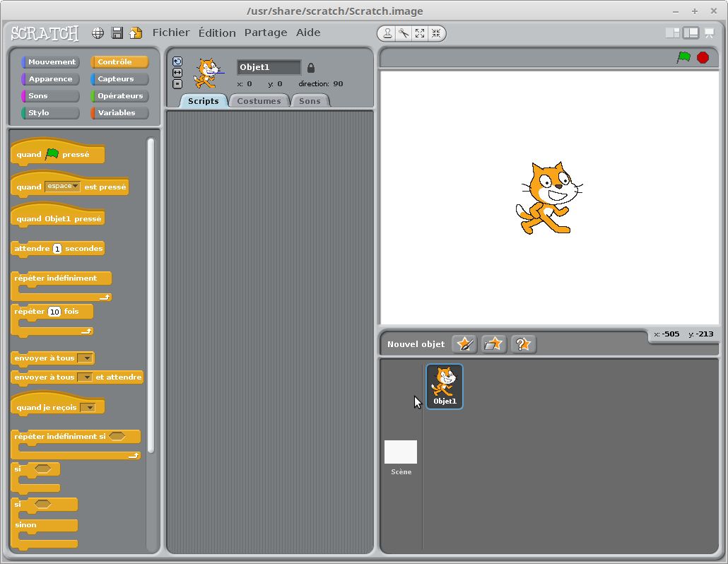Click the 10 value in répéter block
Viewport: 728px width, 564px height.
click(x=54, y=312)
